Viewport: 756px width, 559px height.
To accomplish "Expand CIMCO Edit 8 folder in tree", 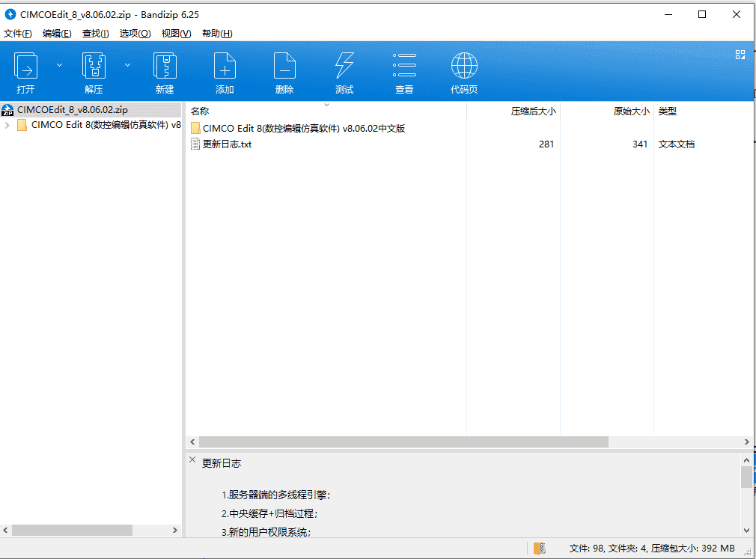I will click(x=7, y=125).
